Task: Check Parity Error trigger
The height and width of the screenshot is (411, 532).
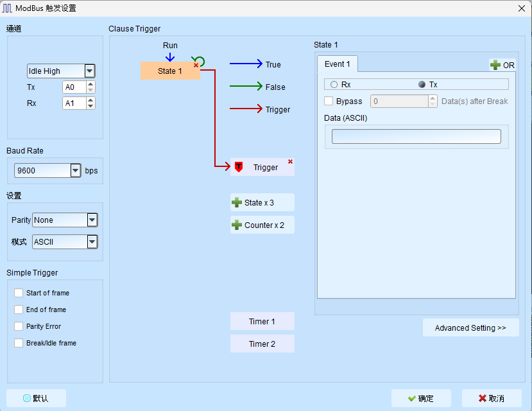Action: (19, 326)
